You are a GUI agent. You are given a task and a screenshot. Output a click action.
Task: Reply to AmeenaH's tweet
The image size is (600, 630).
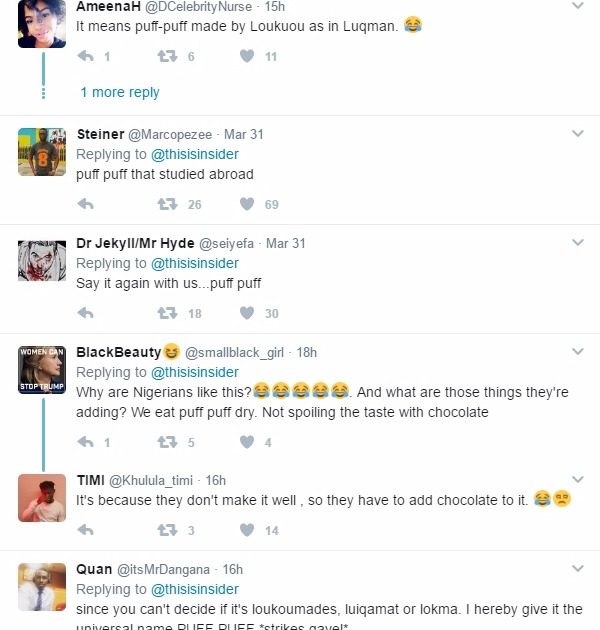(86, 57)
